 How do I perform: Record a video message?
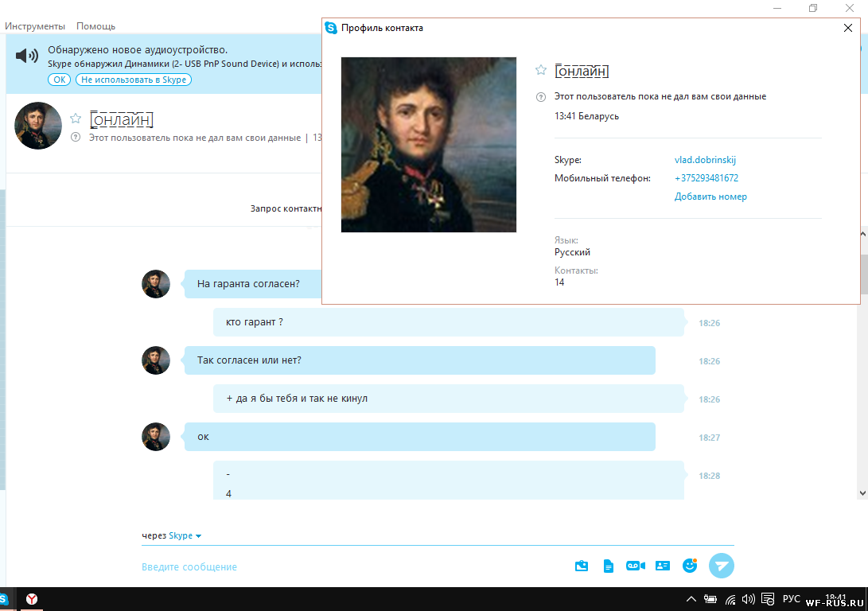635,566
